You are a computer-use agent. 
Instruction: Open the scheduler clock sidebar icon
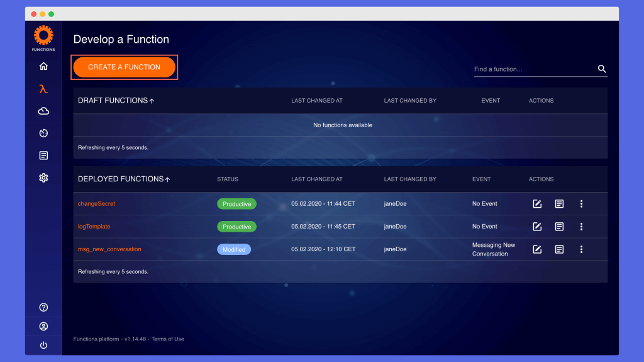pyautogui.click(x=43, y=133)
